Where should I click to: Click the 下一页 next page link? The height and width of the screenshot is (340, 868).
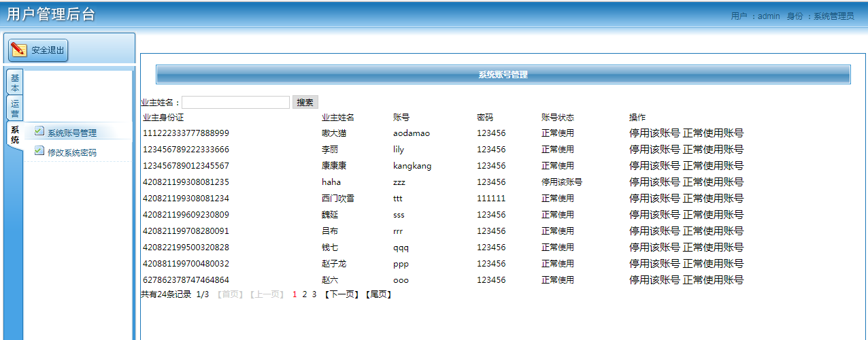(341, 294)
